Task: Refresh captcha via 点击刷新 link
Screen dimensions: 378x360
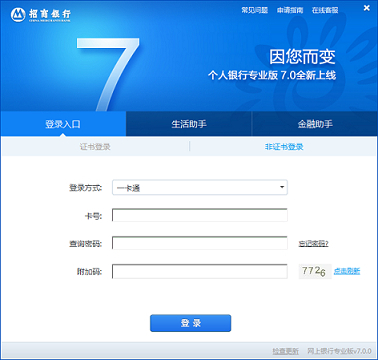Action: tap(347, 271)
